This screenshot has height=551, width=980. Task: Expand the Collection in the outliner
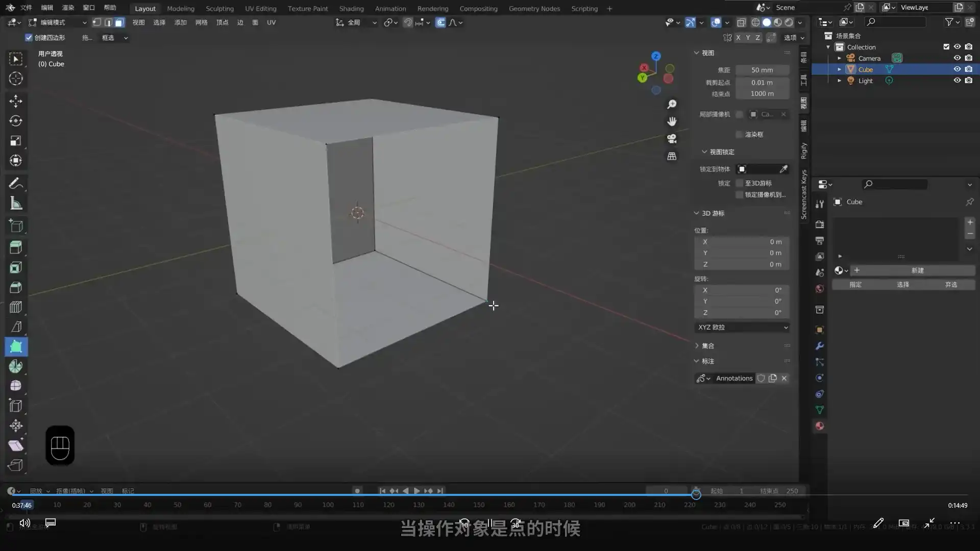[829, 46]
